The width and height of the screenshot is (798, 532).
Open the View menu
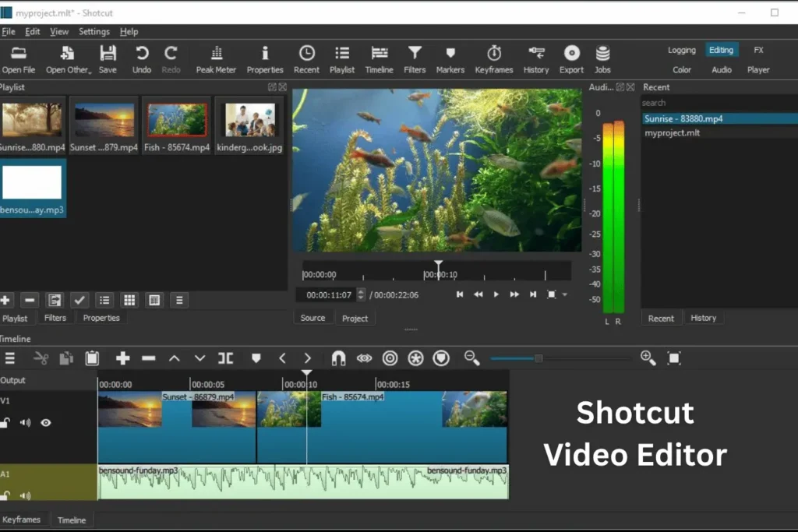click(59, 31)
